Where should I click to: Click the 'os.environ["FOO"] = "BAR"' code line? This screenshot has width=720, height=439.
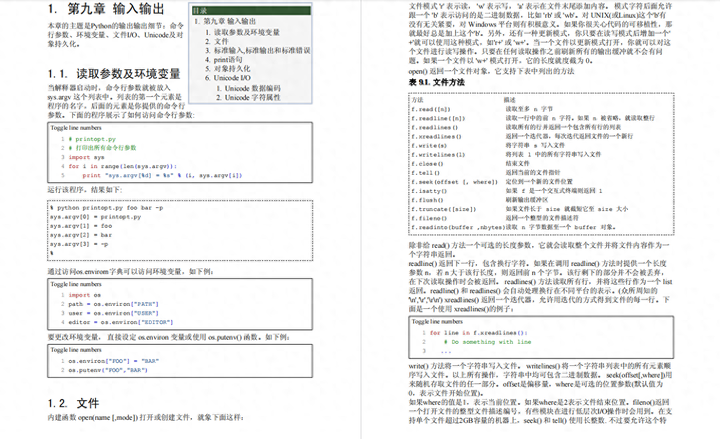(113, 361)
